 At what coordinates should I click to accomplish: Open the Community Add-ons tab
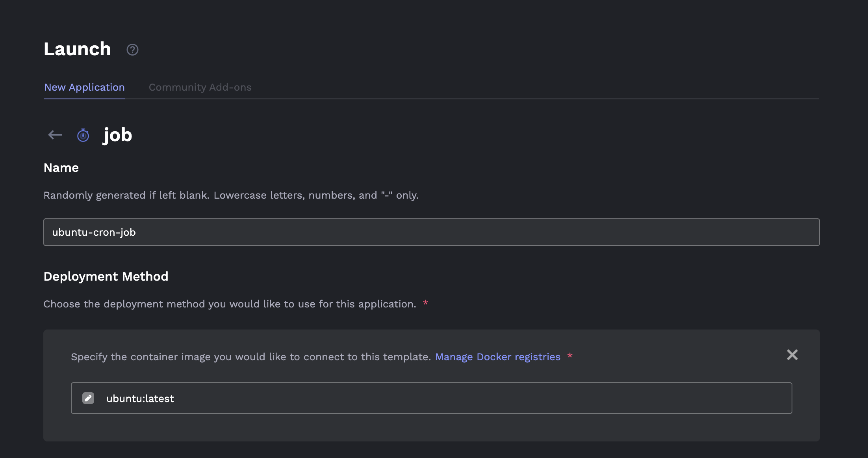point(200,88)
